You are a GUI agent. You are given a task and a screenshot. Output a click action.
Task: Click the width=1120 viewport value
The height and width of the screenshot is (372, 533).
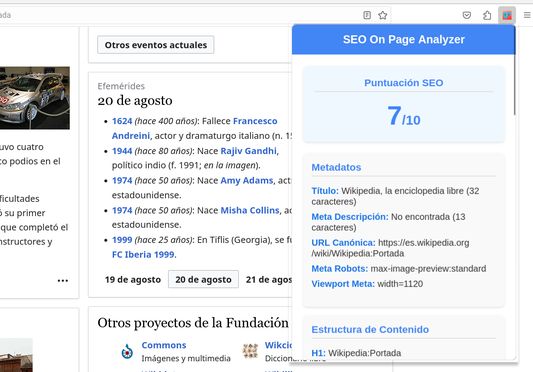tap(400, 284)
